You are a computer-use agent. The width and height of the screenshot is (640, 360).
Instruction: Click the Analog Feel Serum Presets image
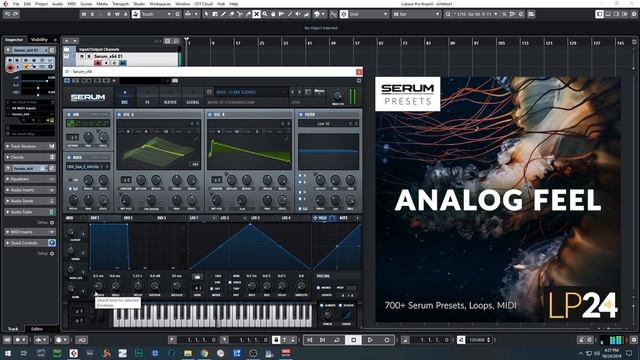click(498, 200)
